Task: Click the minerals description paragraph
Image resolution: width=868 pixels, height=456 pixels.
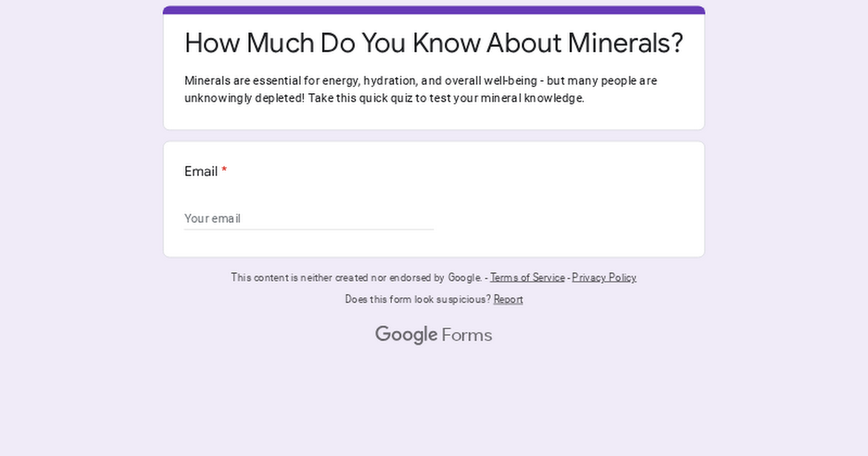Action: click(x=420, y=89)
